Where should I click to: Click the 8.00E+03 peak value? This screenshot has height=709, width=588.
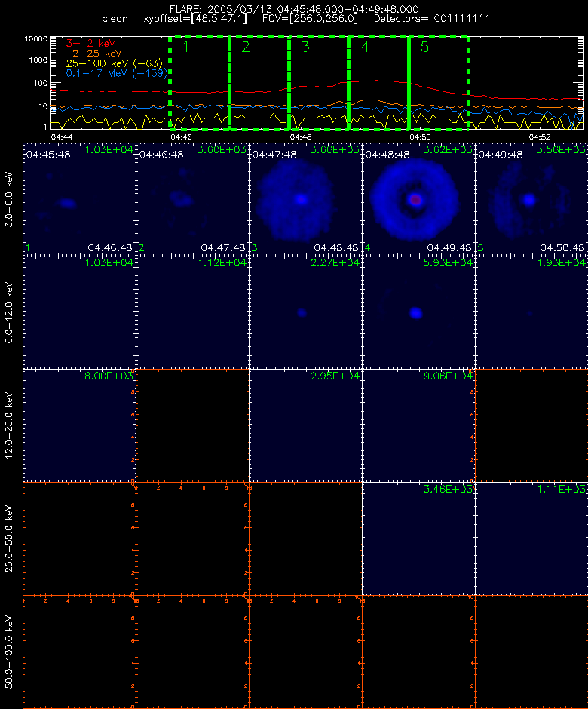[109, 376]
